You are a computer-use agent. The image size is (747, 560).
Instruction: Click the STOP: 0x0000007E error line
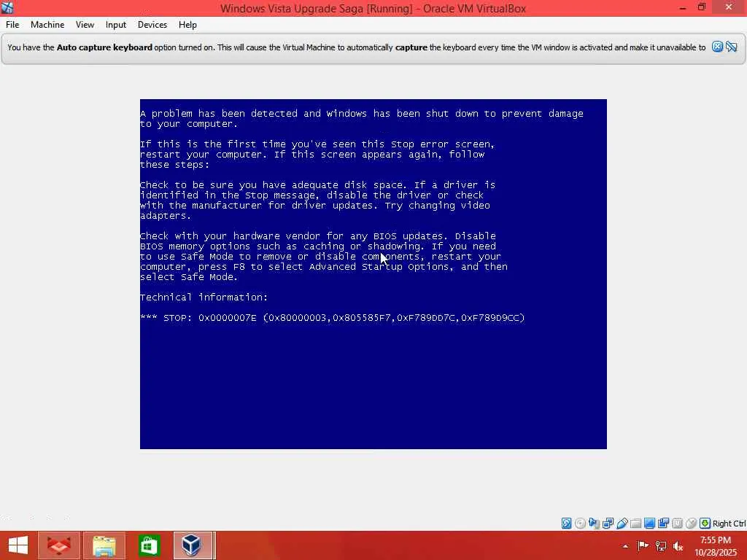point(333,318)
